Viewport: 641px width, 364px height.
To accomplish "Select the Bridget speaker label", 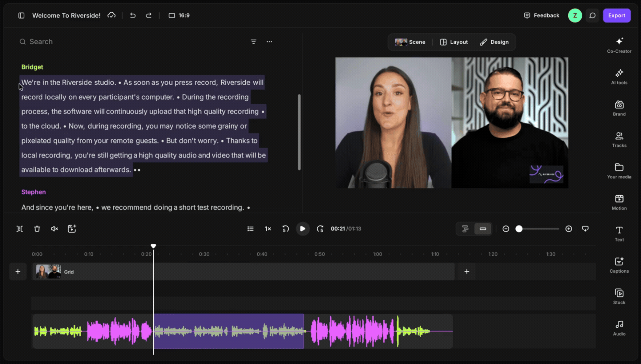I will 32,67.
